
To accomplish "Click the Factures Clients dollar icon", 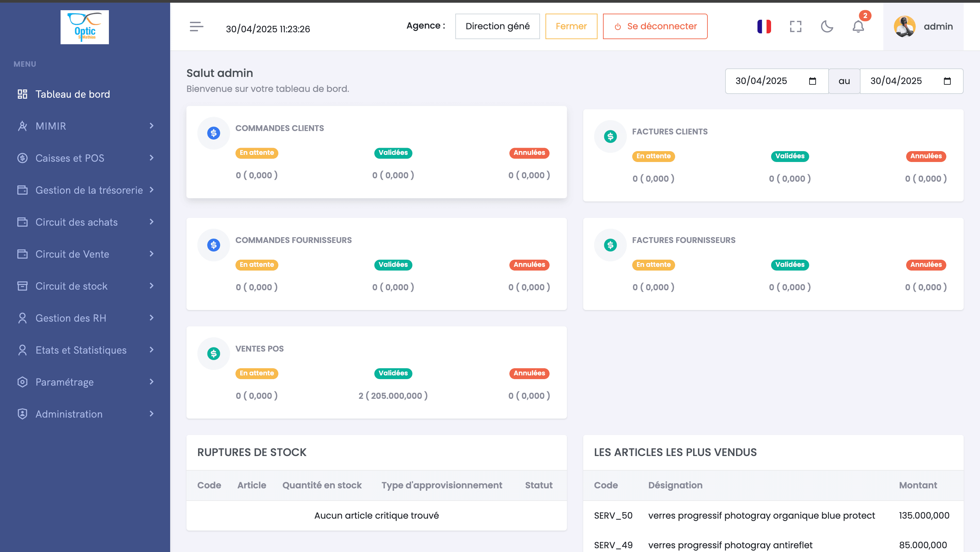I will tap(610, 136).
